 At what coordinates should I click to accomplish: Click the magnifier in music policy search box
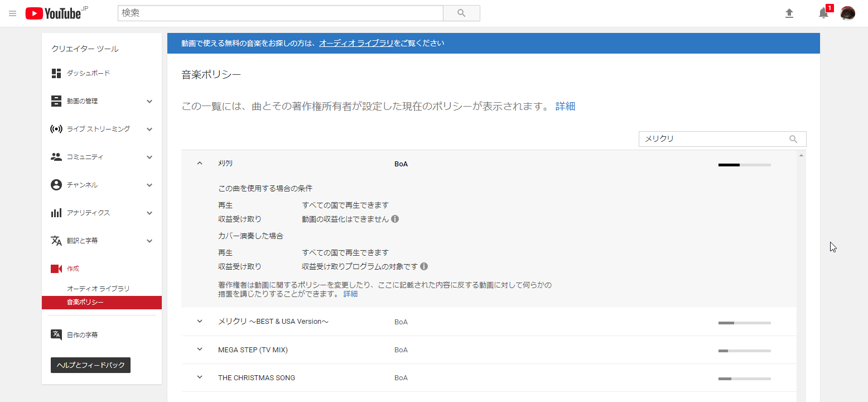793,139
